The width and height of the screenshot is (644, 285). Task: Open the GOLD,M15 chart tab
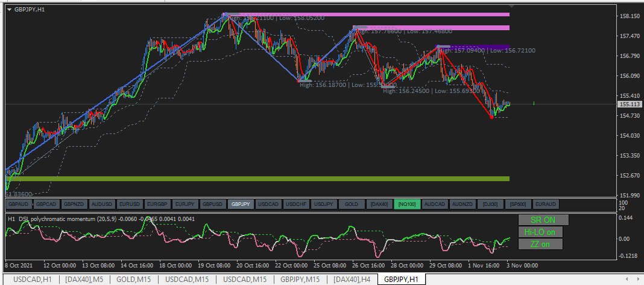(134, 280)
